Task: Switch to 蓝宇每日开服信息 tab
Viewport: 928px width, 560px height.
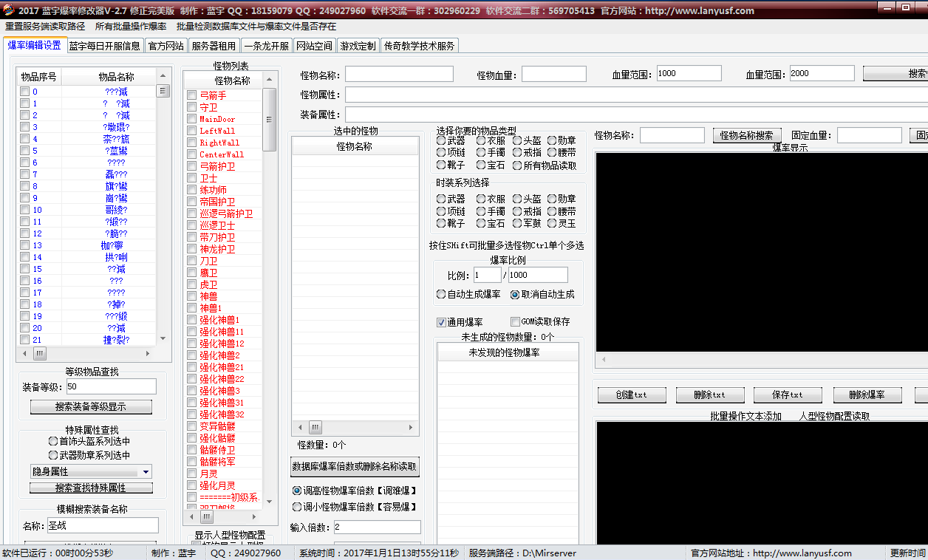Action: [105, 46]
